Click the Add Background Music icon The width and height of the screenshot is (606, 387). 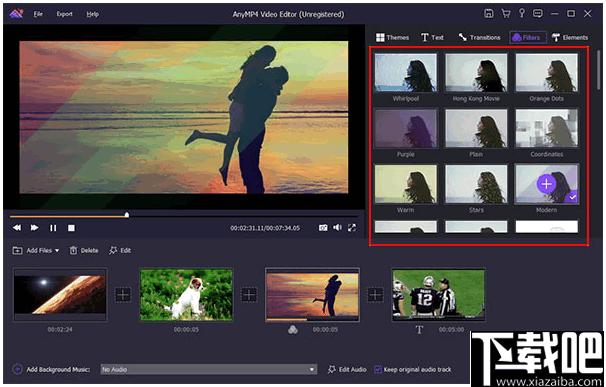(x=17, y=369)
